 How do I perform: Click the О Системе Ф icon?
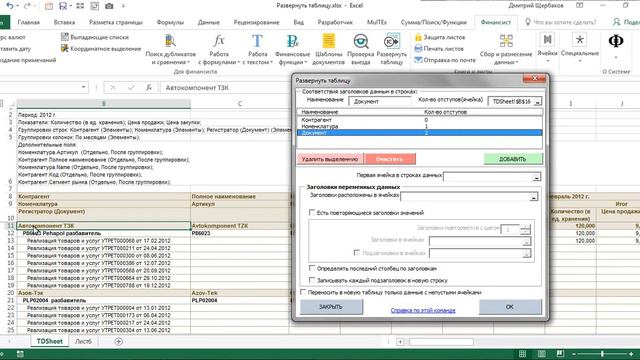[x=616, y=41]
